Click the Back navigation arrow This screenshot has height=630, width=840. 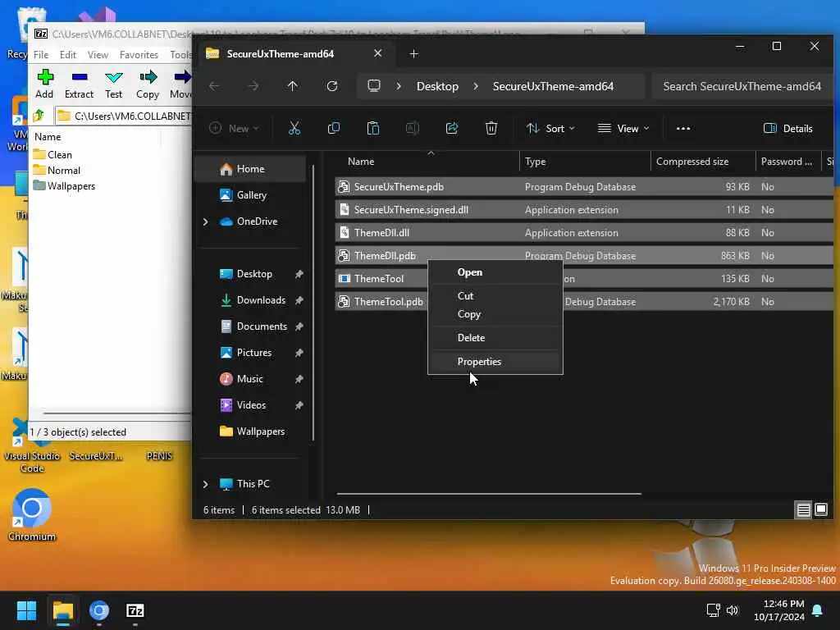tap(214, 86)
